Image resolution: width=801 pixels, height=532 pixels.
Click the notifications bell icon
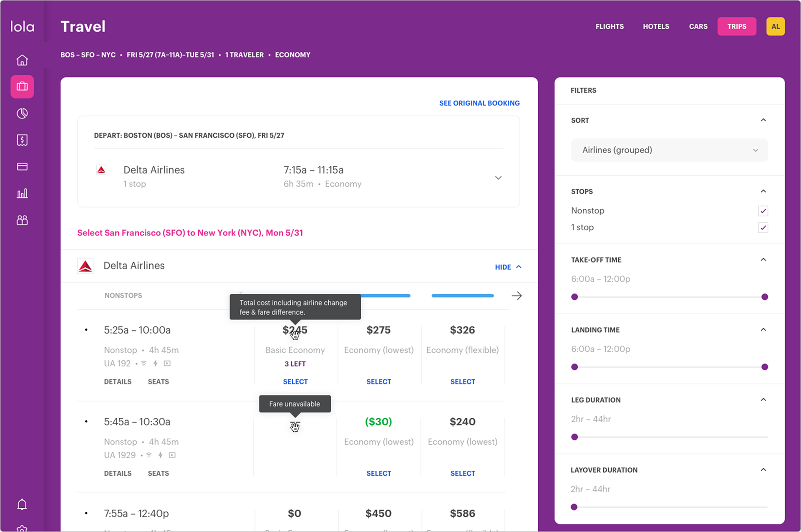(x=22, y=504)
